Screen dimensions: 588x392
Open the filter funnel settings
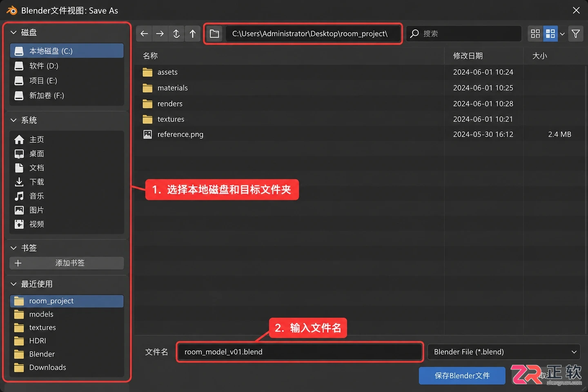click(x=576, y=33)
